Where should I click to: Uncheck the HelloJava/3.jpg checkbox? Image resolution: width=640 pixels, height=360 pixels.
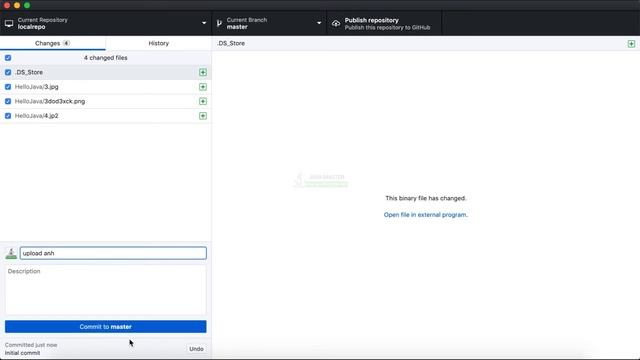pos(8,87)
